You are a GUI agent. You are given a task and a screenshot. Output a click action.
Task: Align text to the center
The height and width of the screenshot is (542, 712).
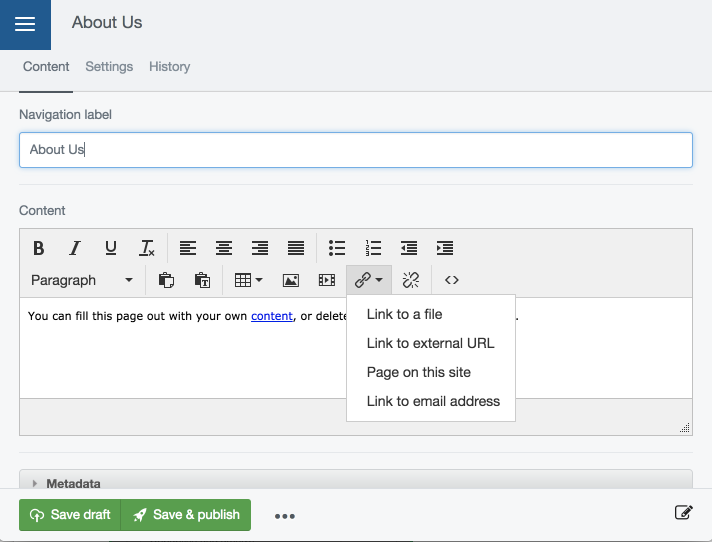[x=224, y=248]
